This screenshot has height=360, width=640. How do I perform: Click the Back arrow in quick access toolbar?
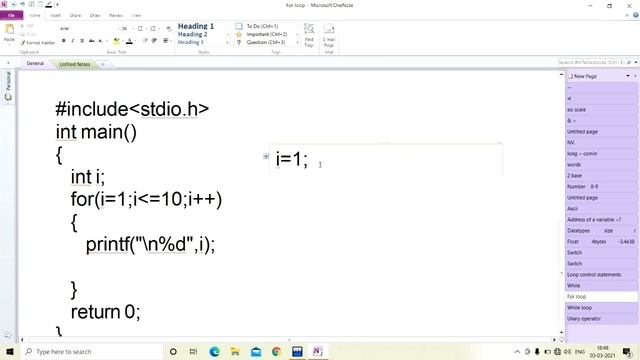pyautogui.click(x=13, y=4)
